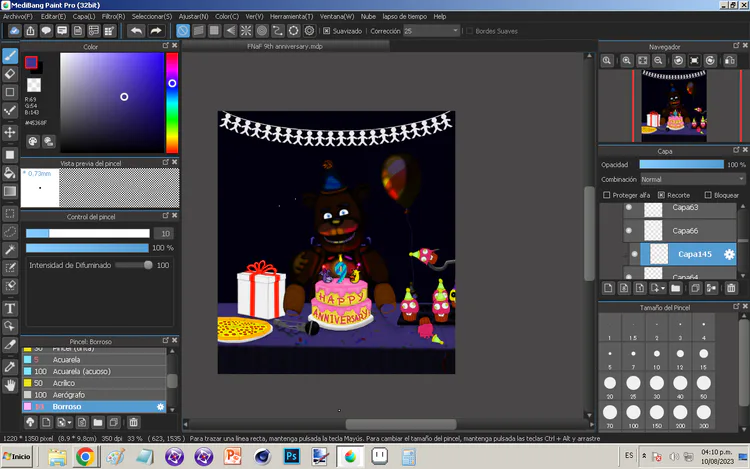
Task: Click the delete brush trash icon
Action: click(x=133, y=422)
